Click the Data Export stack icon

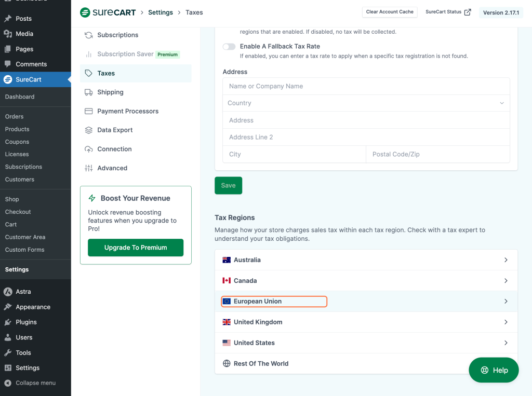[x=88, y=130]
